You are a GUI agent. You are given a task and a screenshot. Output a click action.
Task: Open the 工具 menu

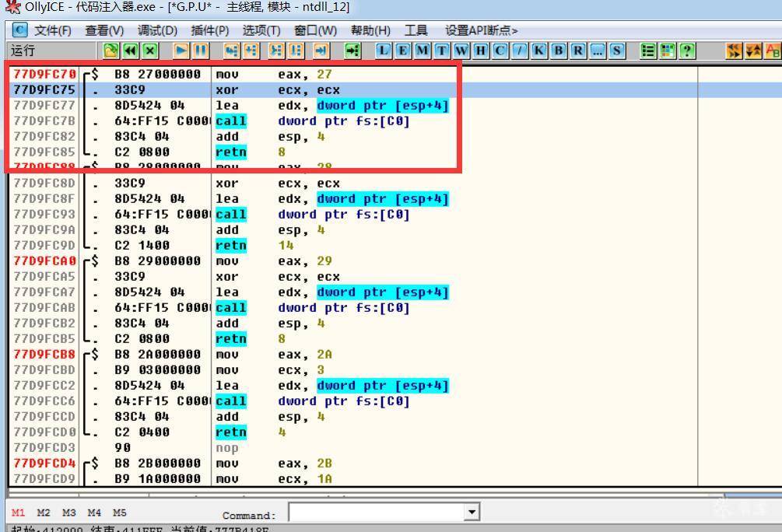[x=416, y=30]
